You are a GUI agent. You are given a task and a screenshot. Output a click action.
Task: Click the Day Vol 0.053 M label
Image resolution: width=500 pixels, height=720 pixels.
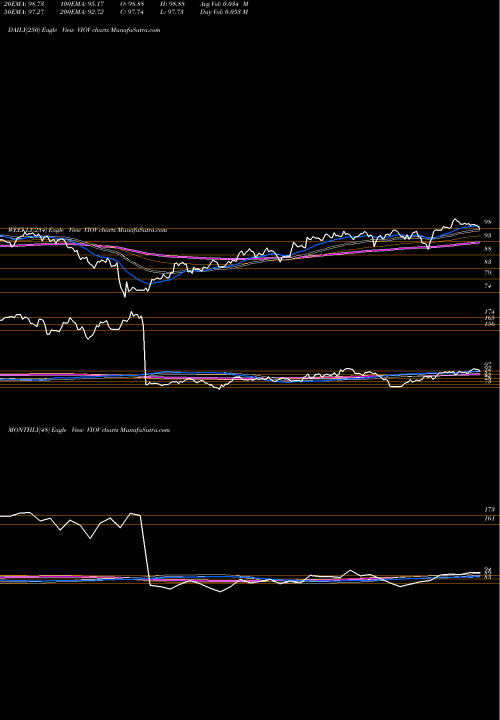pyautogui.click(x=224, y=12)
